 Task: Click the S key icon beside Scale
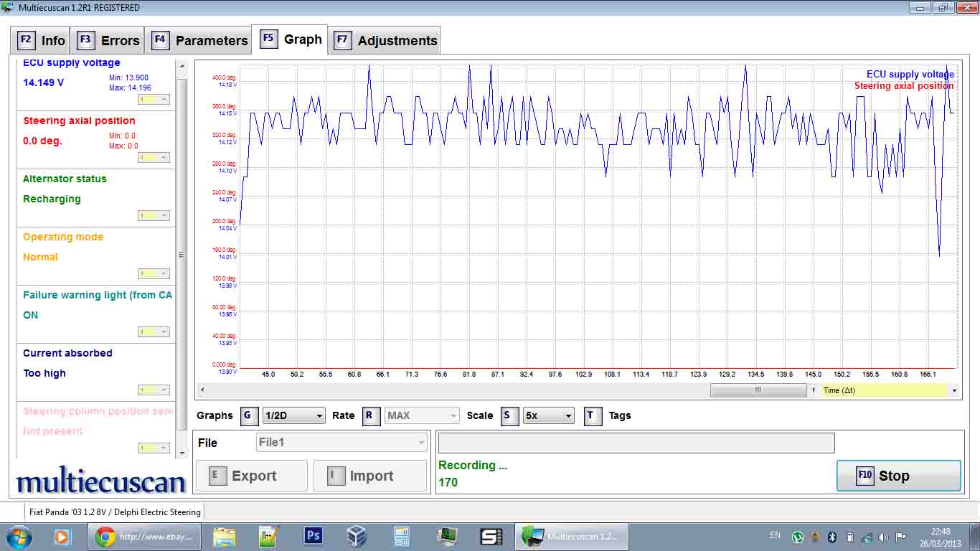509,415
